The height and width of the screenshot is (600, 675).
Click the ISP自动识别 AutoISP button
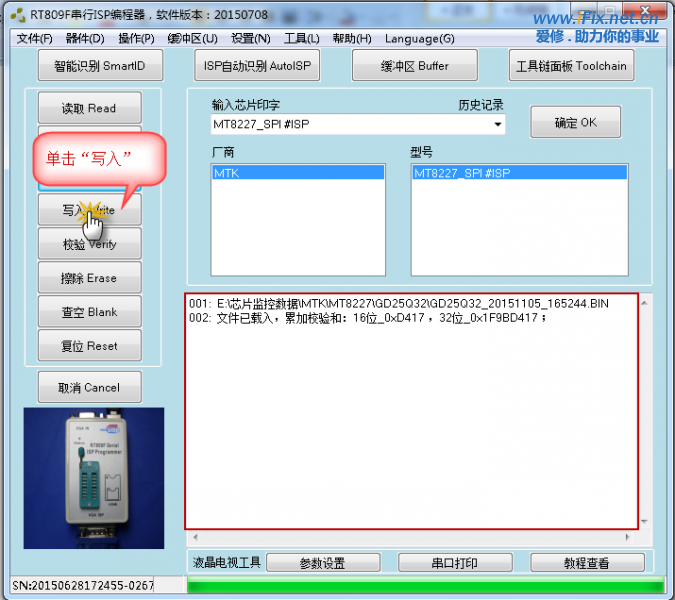(258, 66)
